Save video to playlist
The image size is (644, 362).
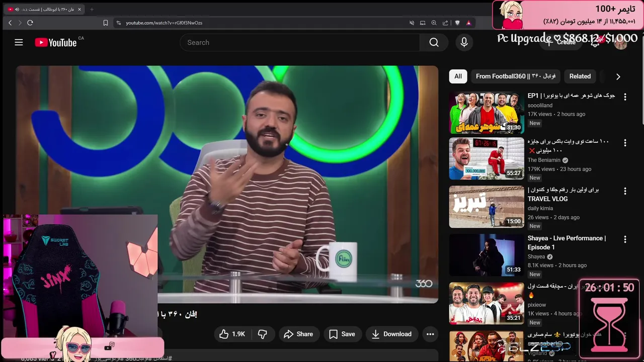[342, 334]
